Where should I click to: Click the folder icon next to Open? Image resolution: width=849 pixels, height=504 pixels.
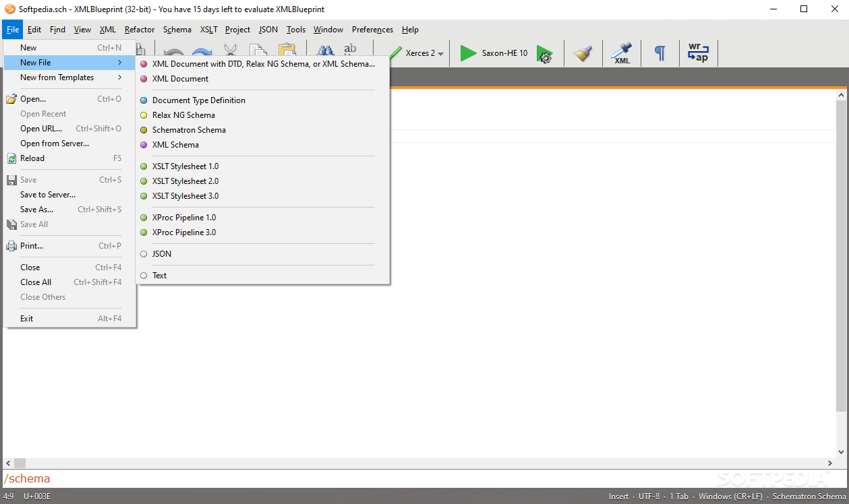tap(11, 99)
